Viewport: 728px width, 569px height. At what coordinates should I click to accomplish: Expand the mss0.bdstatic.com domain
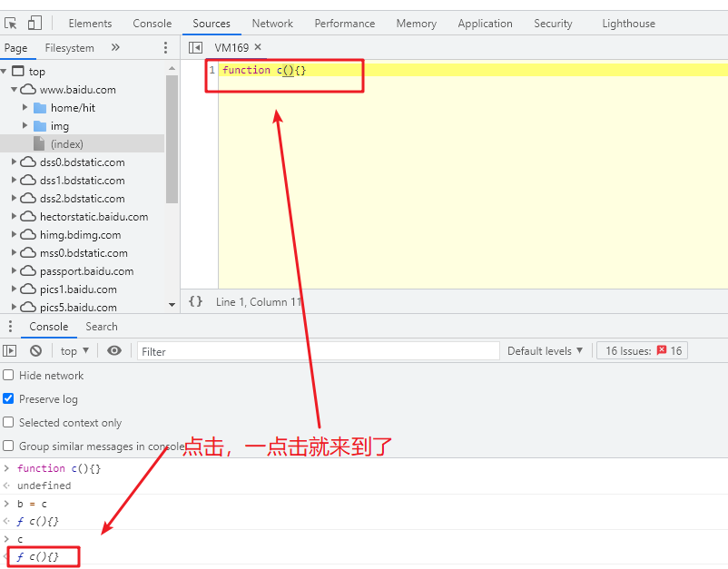click(14, 252)
